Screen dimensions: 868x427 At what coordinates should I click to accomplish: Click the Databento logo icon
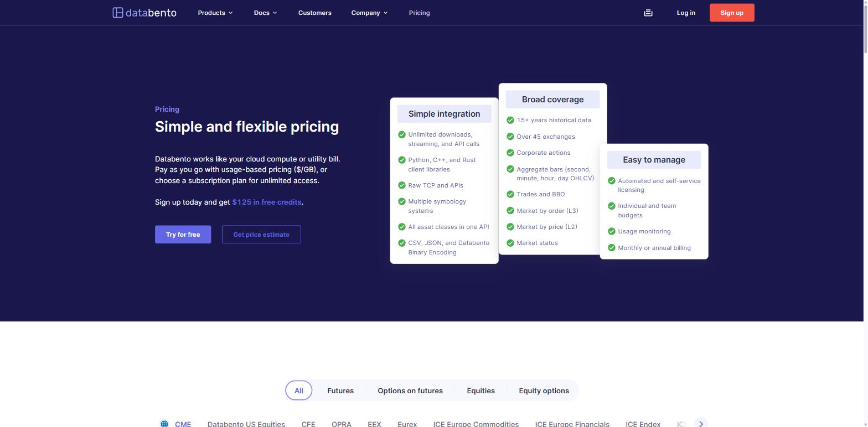(117, 13)
